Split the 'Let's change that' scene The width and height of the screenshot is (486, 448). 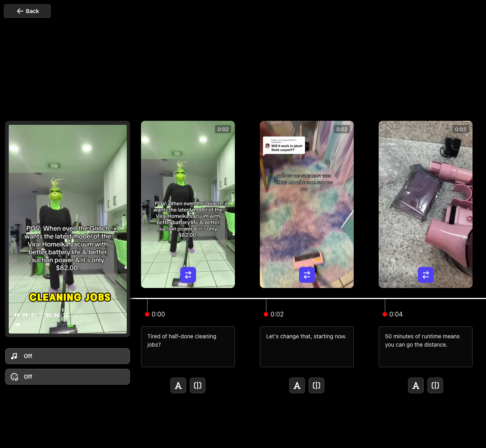(316, 385)
